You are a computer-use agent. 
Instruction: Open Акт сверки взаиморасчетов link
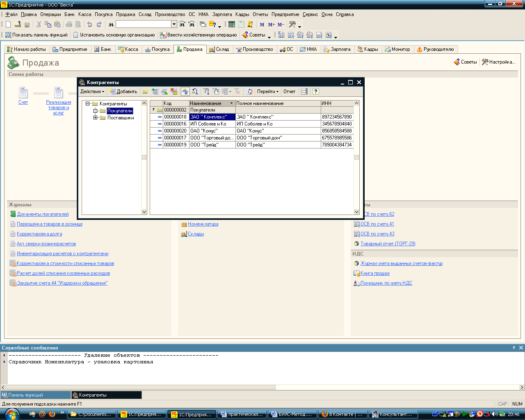coord(46,244)
